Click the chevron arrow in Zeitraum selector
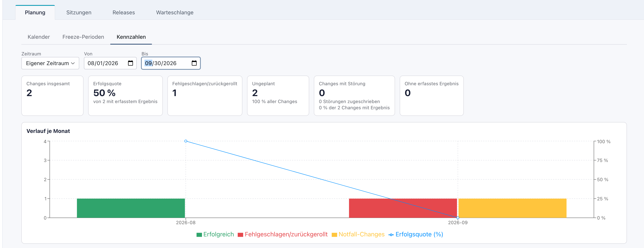The height and width of the screenshot is (248, 644). pyautogui.click(x=73, y=63)
